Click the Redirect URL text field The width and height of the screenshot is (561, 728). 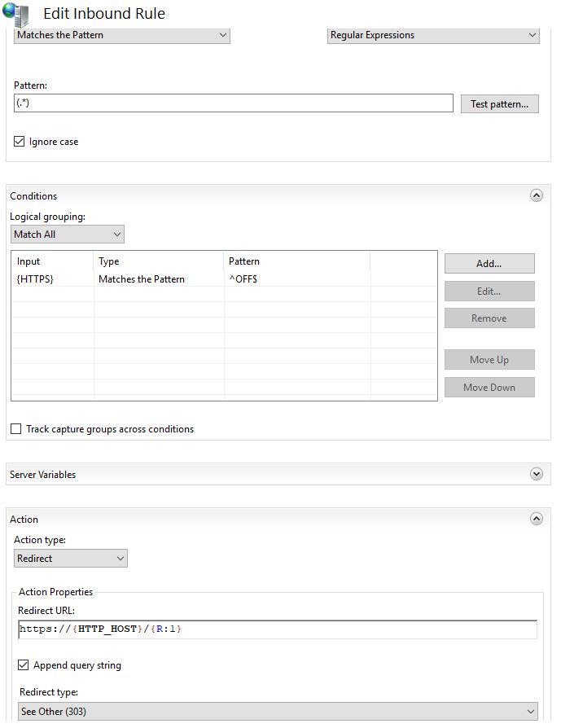coord(278,629)
